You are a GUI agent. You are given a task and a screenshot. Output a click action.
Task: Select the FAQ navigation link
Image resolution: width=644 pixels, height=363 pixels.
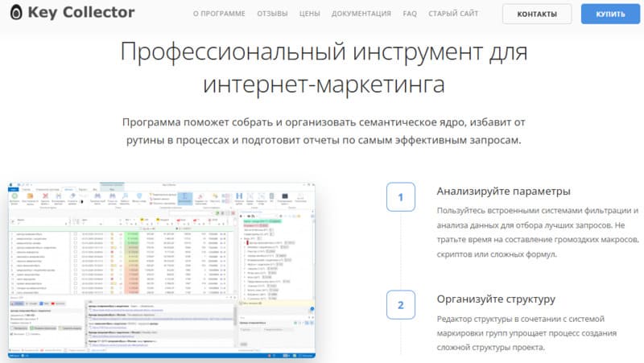410,14
